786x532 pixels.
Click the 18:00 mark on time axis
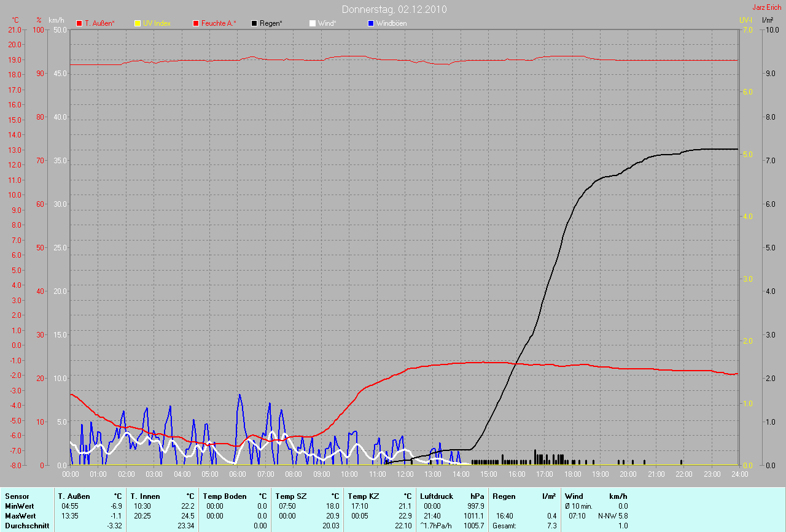pyautogui.click(x=572, y=474)
